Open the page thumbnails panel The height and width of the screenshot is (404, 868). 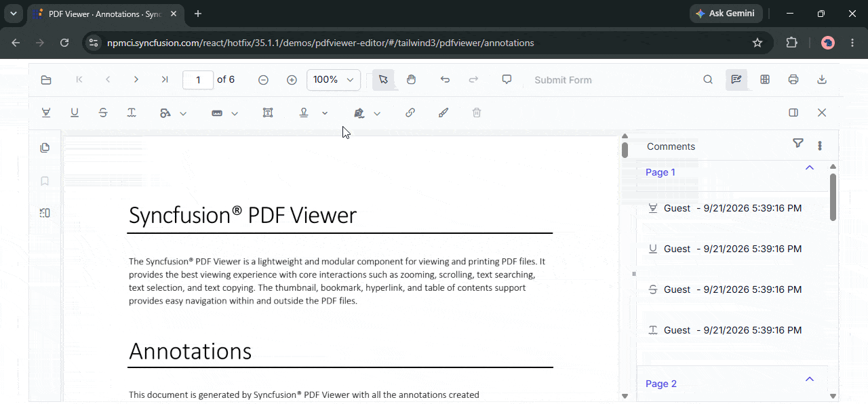[45, 148]
